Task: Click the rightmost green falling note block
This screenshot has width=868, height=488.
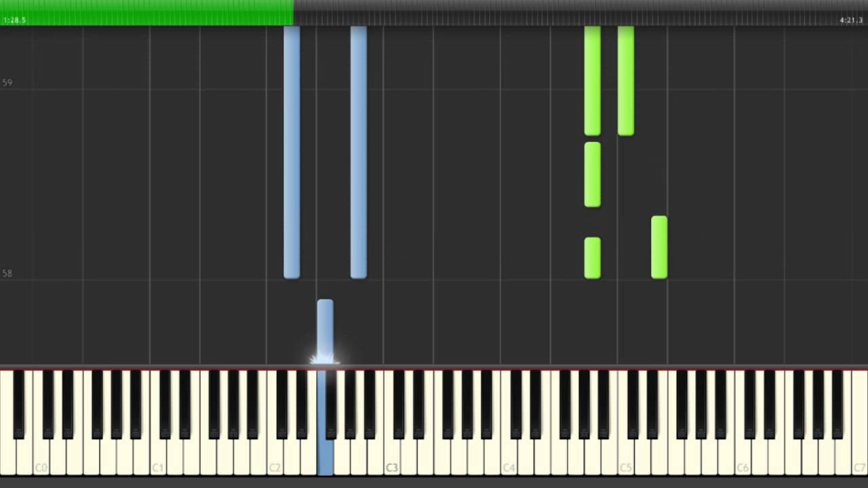Action: (x=659, y=247)
